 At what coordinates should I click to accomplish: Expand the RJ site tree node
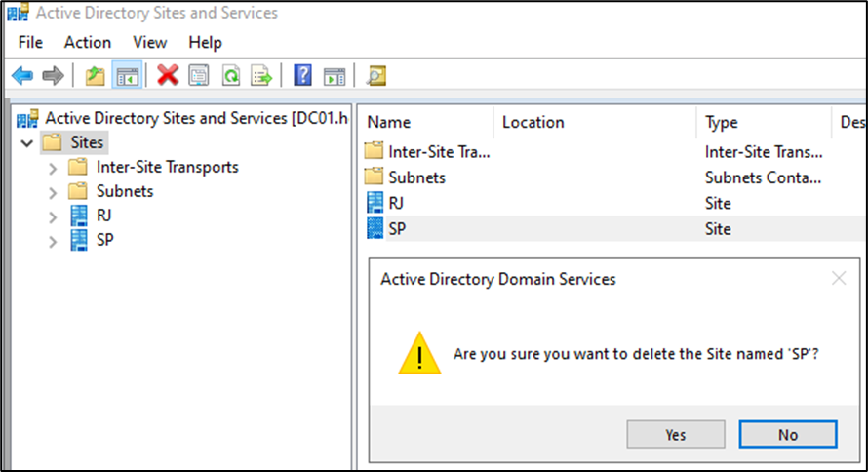click(53, 216)
